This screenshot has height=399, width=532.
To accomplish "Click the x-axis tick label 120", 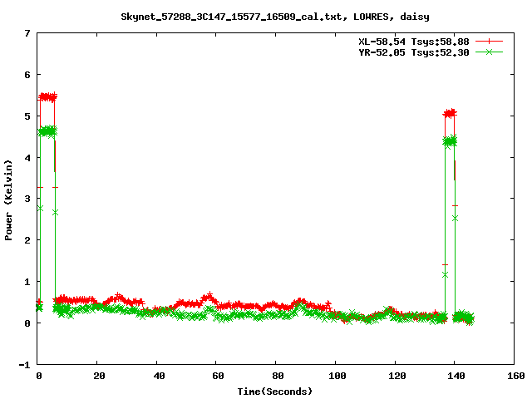I will tap(397, 376).
